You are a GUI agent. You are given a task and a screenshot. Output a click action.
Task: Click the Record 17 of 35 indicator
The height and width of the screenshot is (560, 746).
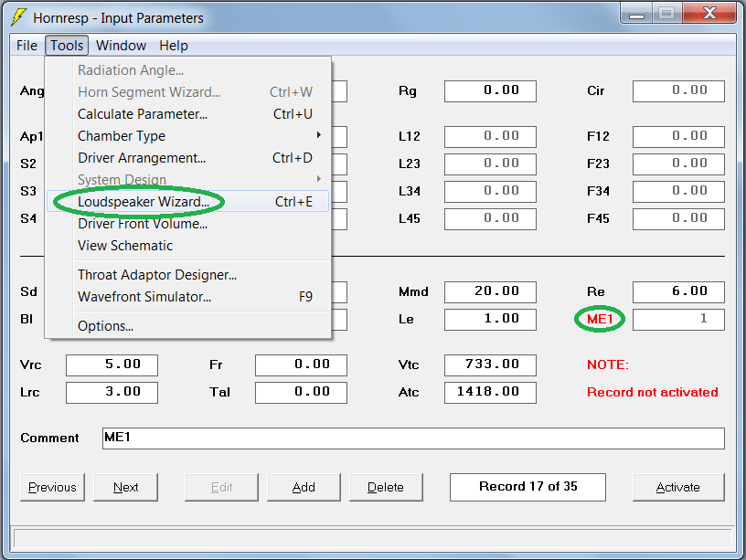click(528, 487)
